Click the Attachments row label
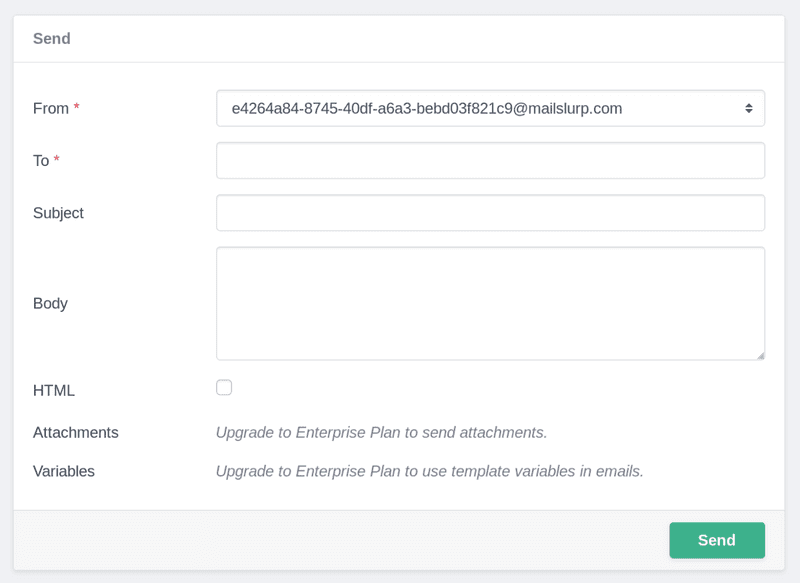 click(x=75, y=432)
